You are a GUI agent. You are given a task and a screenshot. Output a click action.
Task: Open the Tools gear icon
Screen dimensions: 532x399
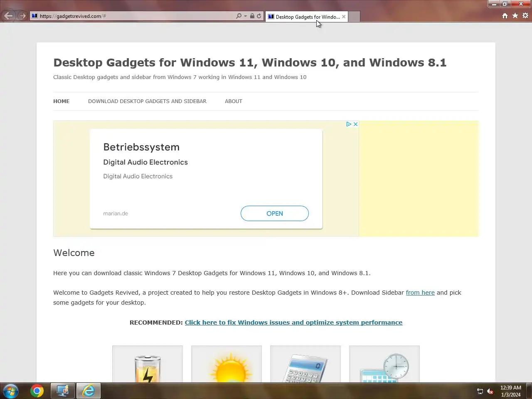(x=525, y=16)
